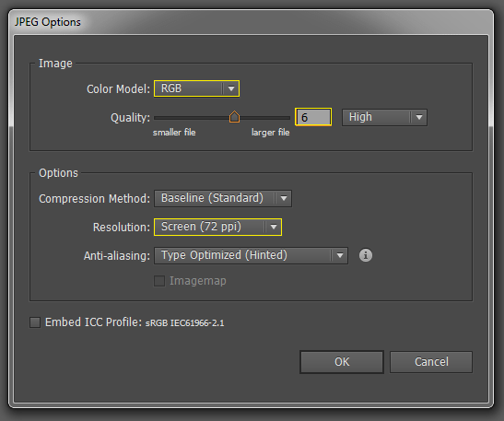Expand the Type Optimized (Hinted) dropdown
504x421 pixels.
(251, 255)
